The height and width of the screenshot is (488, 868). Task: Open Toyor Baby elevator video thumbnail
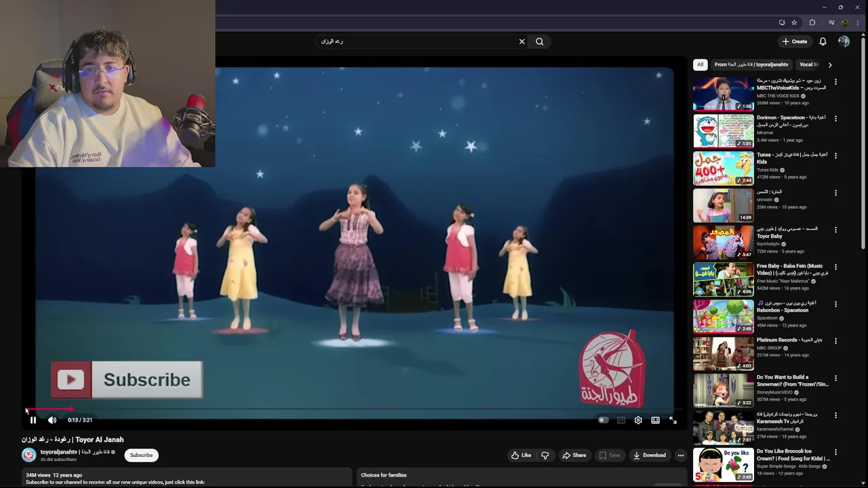(x=723, y=242)
